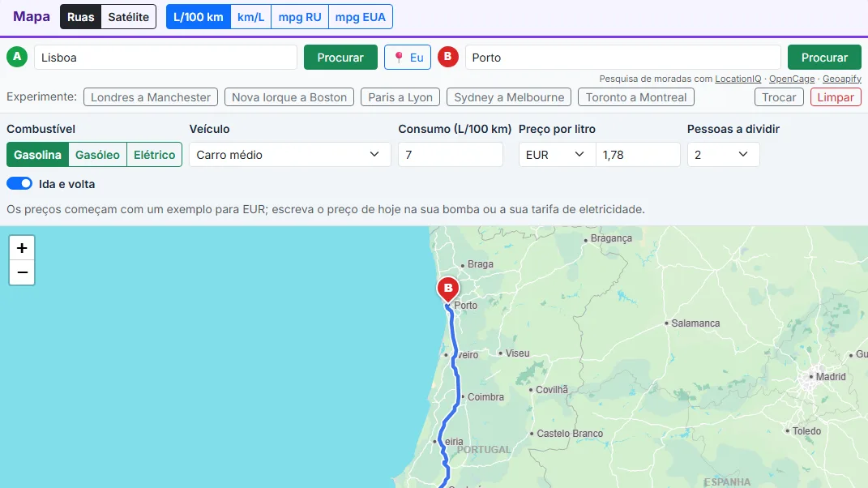868x488 pixels.
Task: Select L/100 km unit
Action: [x=199, y=16]
